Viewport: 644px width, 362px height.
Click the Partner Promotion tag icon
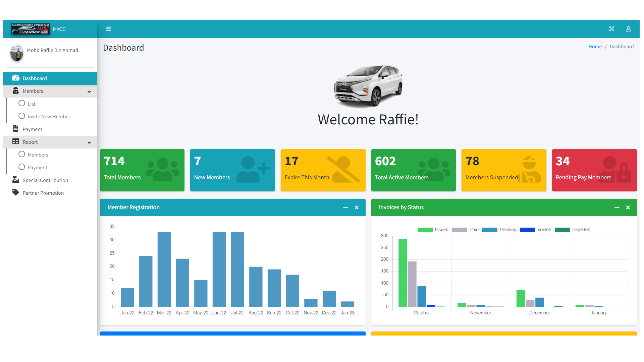pyautogui.click(x=15, y=192)
